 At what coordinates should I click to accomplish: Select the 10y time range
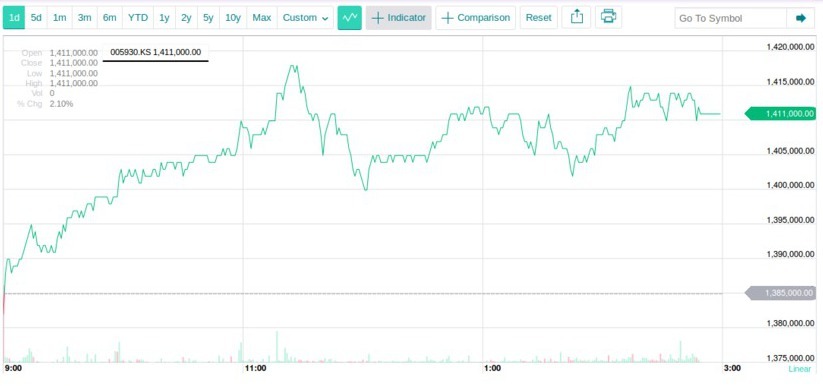pos(233,18)
